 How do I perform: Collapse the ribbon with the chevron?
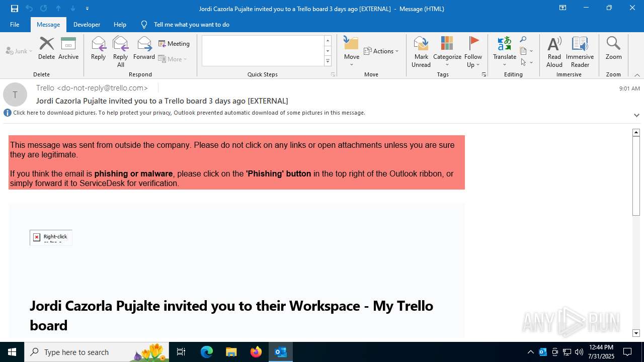(x=637, y=75)
